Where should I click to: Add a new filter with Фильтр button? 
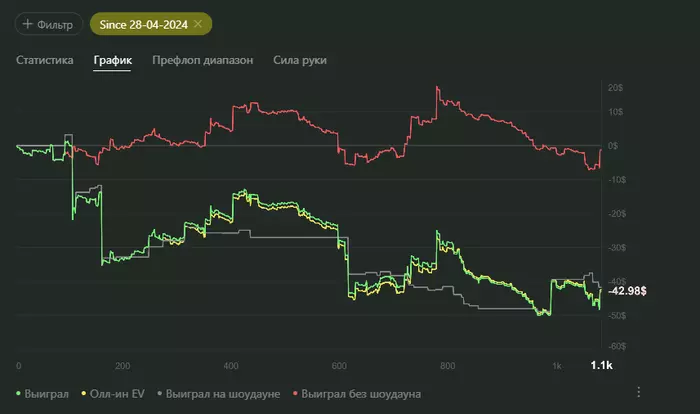pyautogui.click(x=49, y=24)
